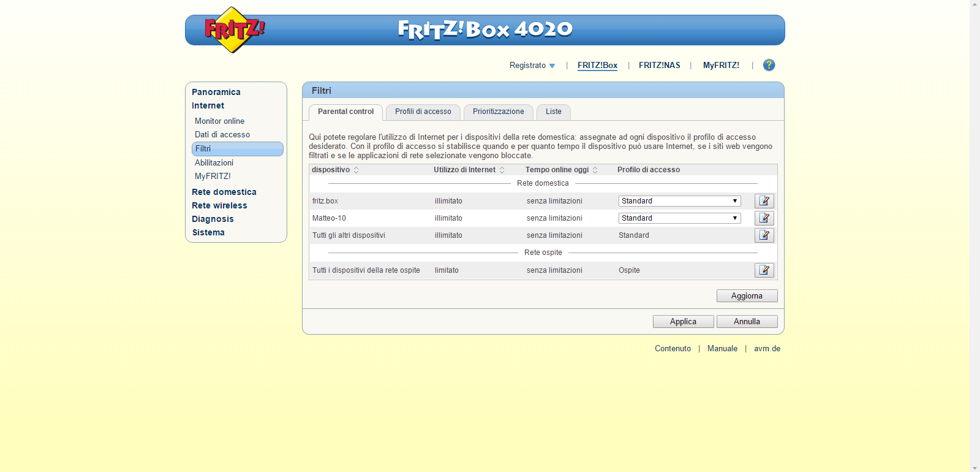This screenshot has width=980, height=472.
Task: Click the 'Profilo di accesso' column header
Action: coord(649,170)
